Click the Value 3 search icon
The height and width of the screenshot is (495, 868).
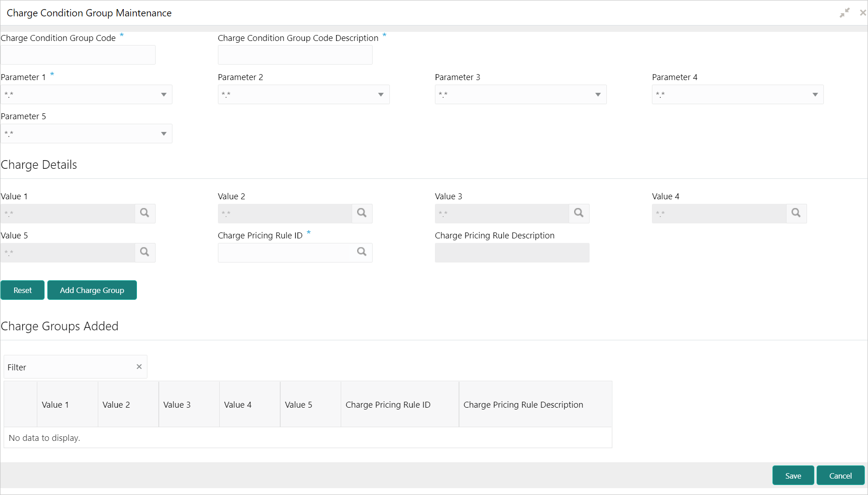click(579, 213)
